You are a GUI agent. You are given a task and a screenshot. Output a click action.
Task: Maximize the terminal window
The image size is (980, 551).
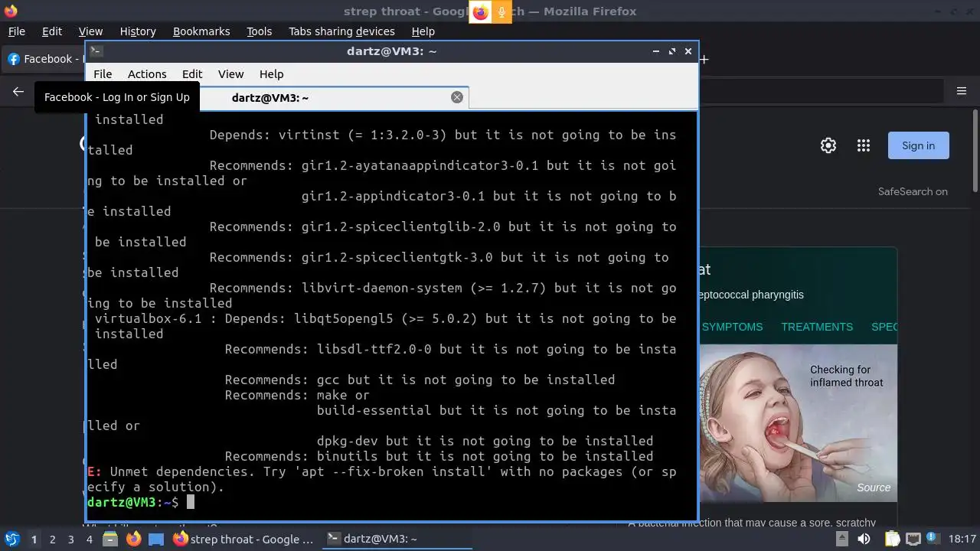672,51
